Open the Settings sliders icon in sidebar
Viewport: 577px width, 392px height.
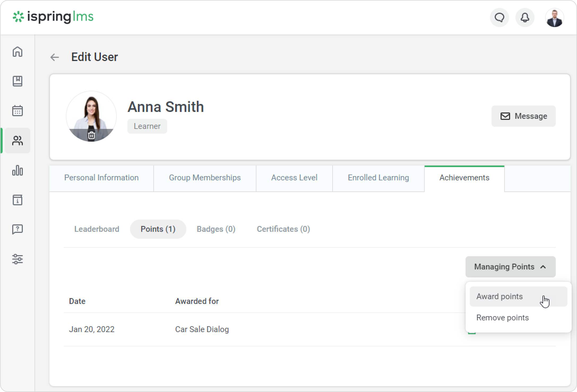click(18, 259)
